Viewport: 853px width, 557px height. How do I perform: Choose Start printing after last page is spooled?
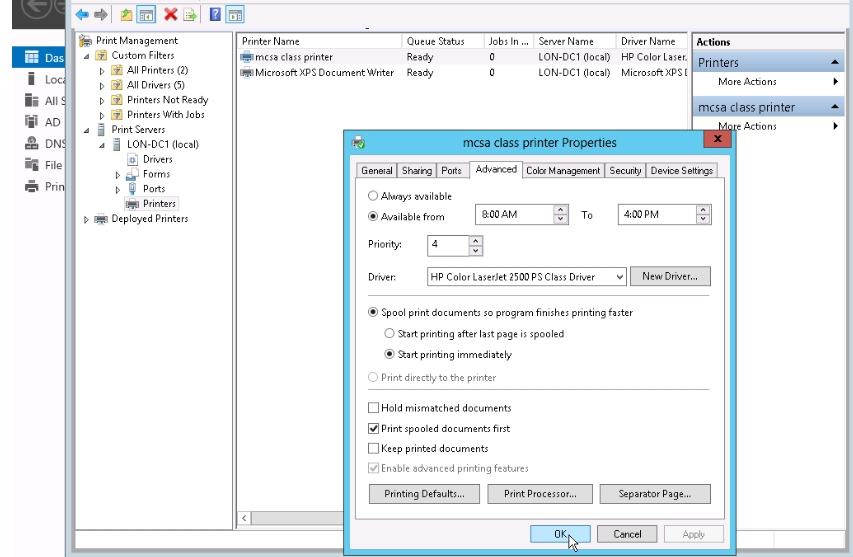pyautogui.click(x=390, y=334)
